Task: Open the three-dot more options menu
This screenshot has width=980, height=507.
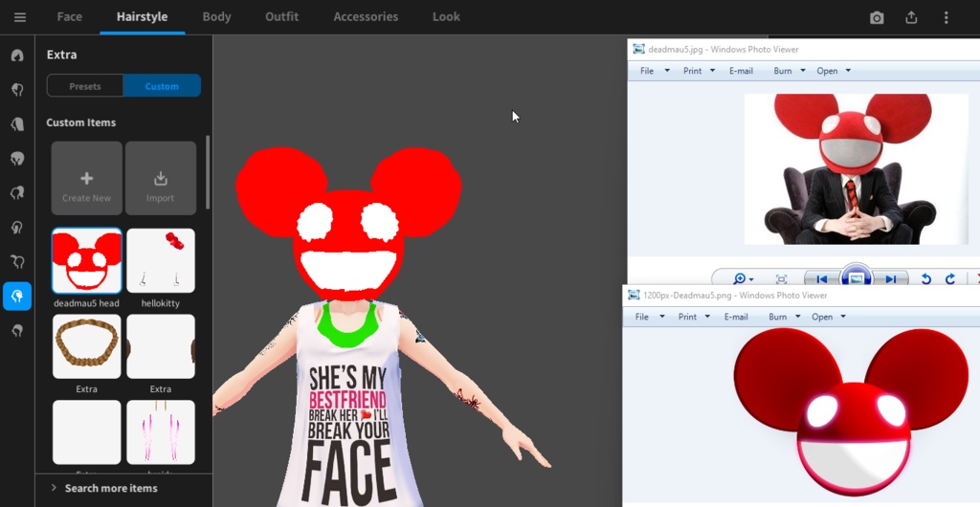Action: 947,17
